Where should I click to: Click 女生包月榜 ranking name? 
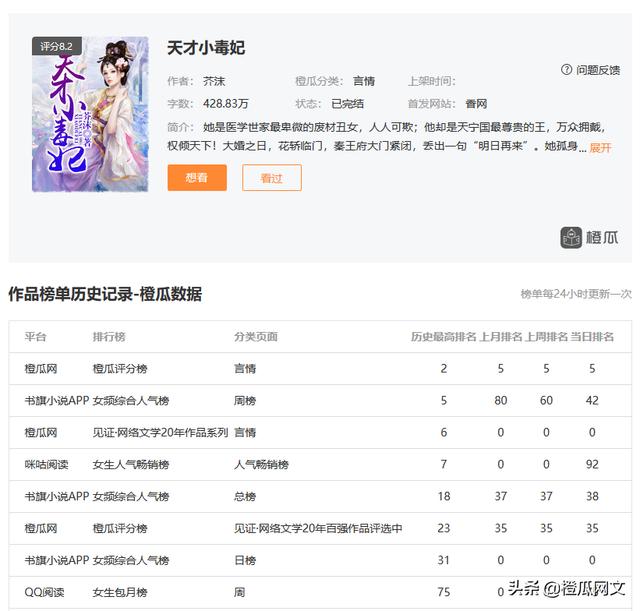[x=120, y=592]
